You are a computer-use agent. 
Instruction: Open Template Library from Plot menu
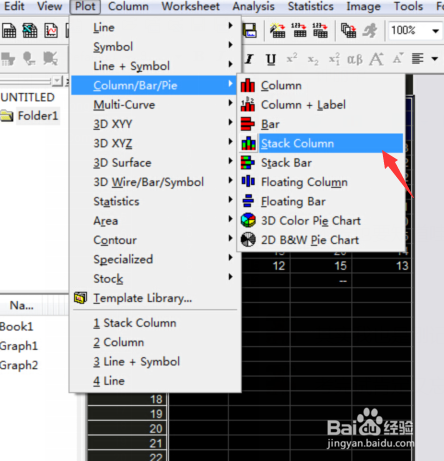(x=156, y=298)
